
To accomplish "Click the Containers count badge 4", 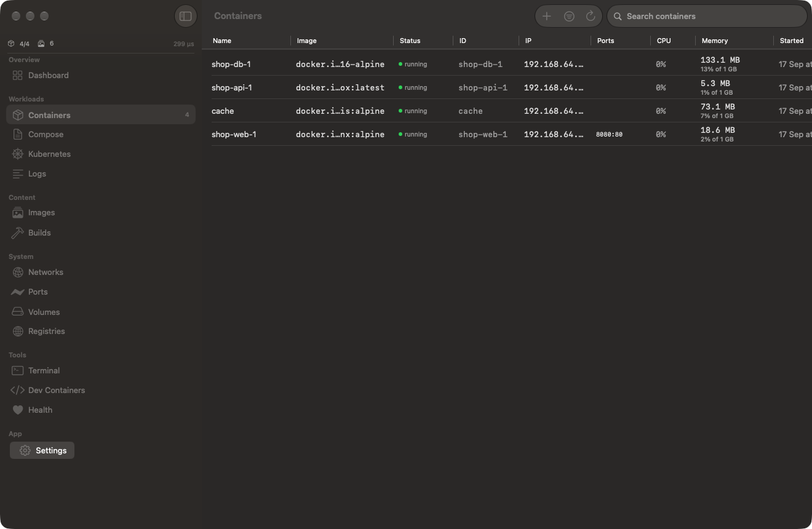I will [x=187, y=115].
